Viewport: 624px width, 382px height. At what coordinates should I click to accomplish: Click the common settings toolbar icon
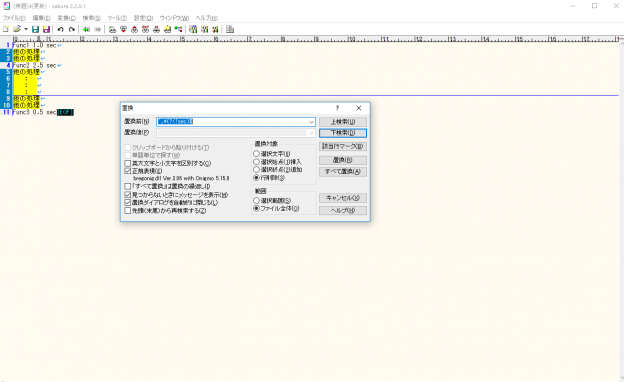pos(215,29)
